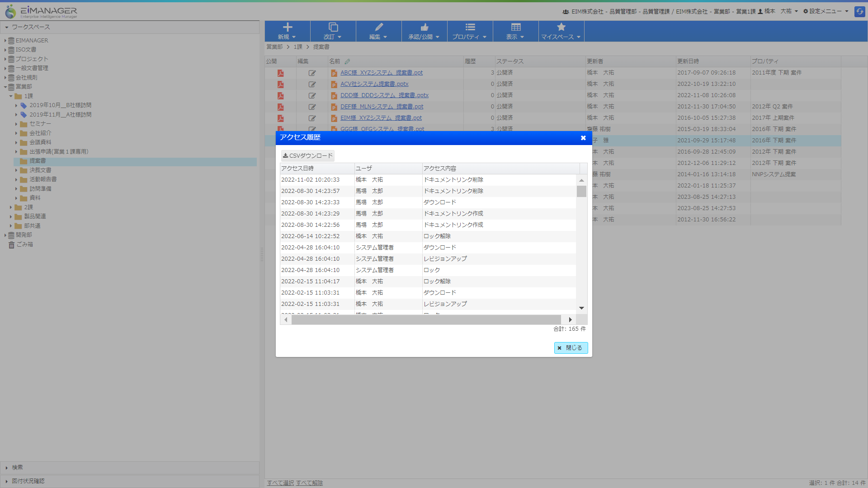Expand the プロジェクト tree node
Viewport: 868px width, 488px height.
(x=5, y=59)
